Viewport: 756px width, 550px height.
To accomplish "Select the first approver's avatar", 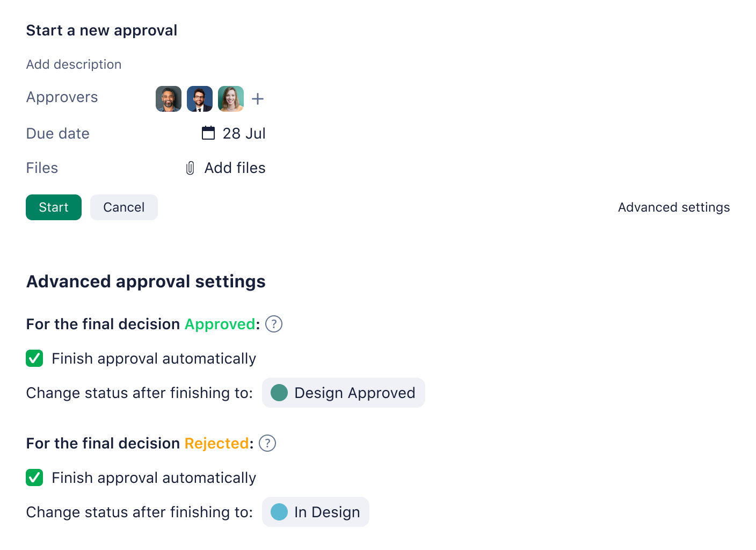I will 168,99.
